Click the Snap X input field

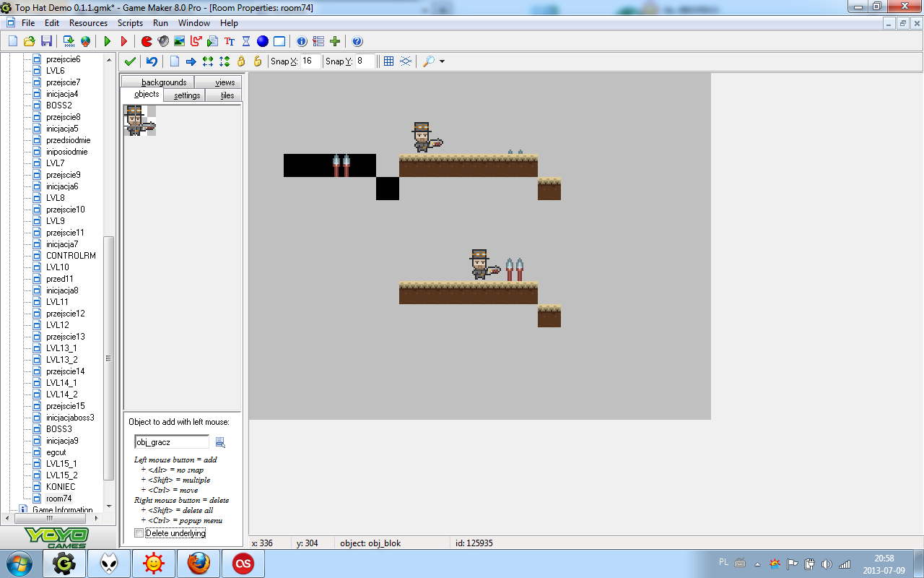coord(310,61)
